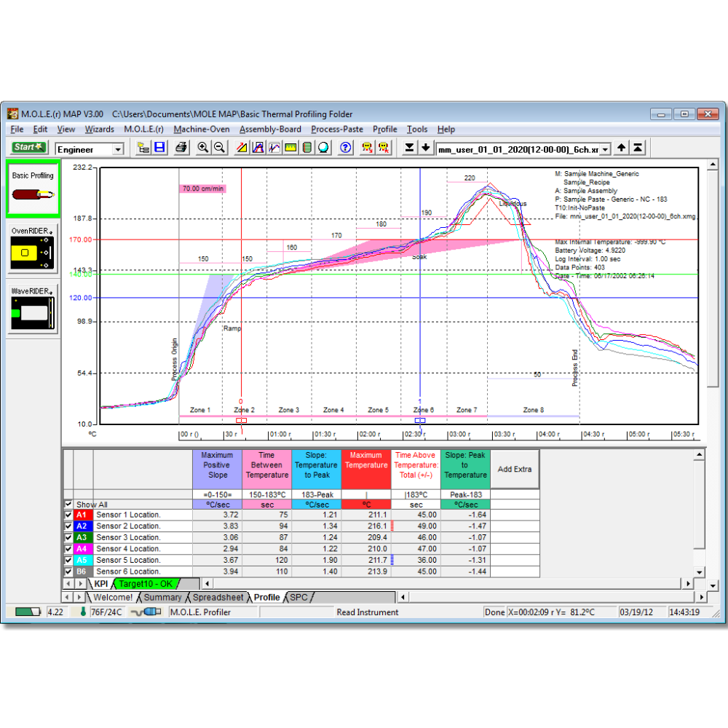Image resolution: width=728 pixels, height=728 pixels.
Task: Click the blue circular 3D view icon
Action: 323,148
